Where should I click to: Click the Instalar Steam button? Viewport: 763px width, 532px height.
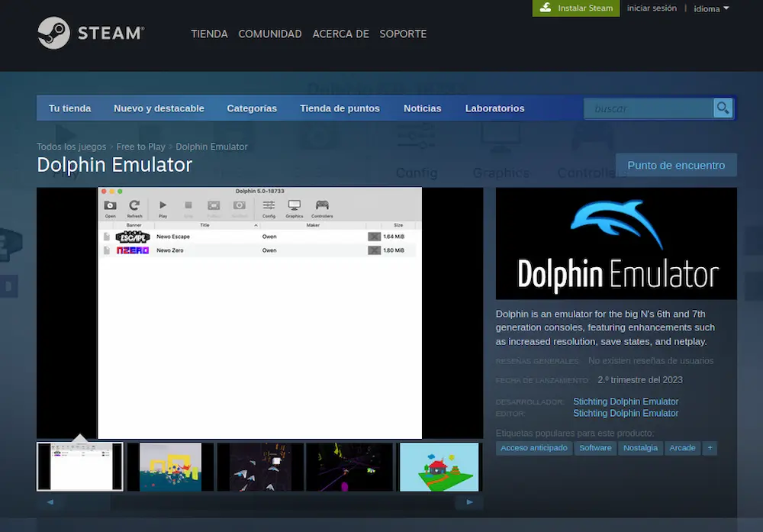tap(576, 8)
